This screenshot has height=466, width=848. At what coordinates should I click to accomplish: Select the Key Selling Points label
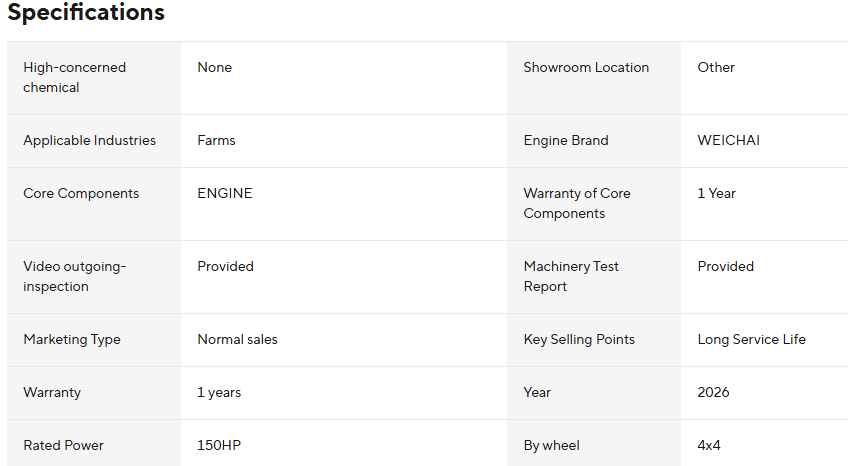pos(579,340)
